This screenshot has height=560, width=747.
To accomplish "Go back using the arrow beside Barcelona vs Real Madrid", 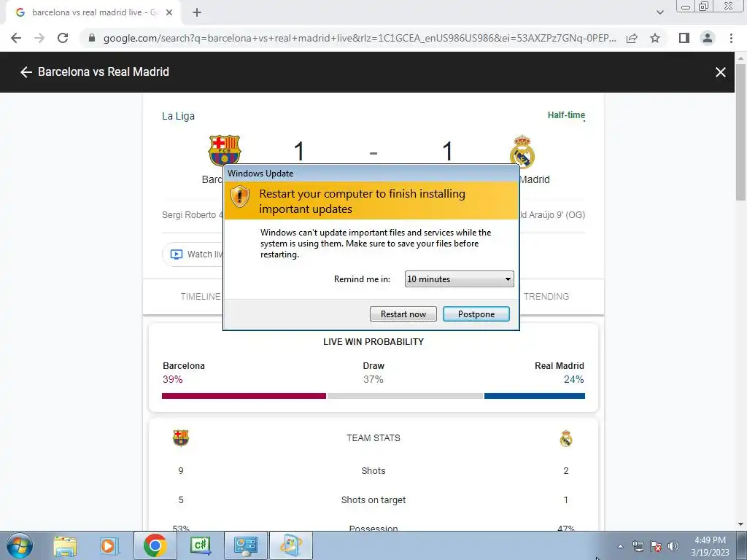I will [26, 72].
